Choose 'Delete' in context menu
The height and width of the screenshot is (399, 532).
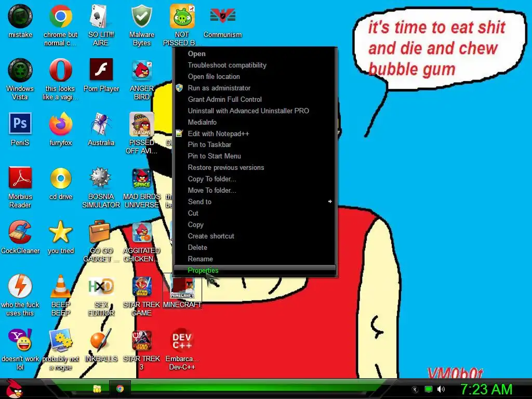pos(255,247)
